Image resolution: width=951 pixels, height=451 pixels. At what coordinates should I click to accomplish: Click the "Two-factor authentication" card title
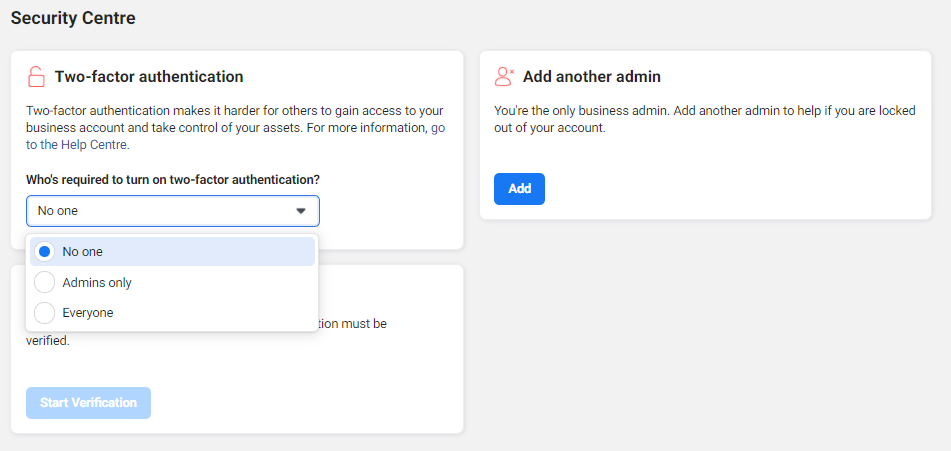pos(149,77)
